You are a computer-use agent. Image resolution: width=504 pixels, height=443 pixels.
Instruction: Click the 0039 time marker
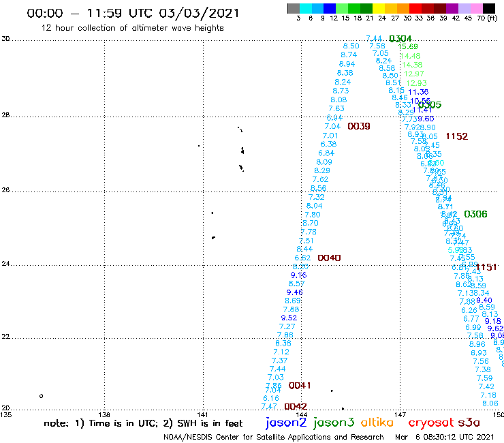pyautogui.click(x=359, y=127)
